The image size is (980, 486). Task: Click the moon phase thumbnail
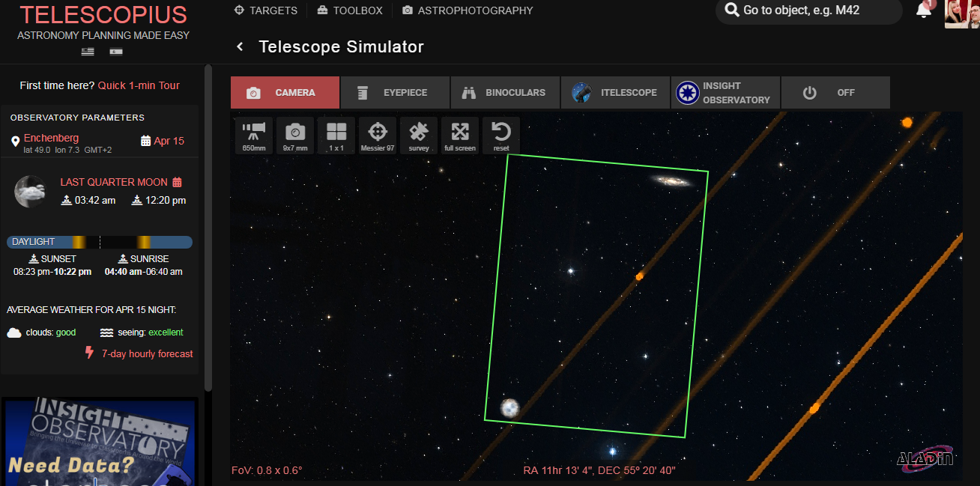31,191
